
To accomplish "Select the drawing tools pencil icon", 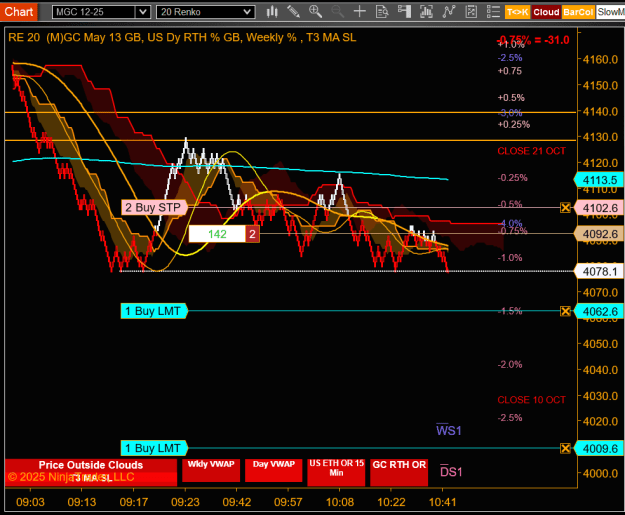I will pos(294,12).
